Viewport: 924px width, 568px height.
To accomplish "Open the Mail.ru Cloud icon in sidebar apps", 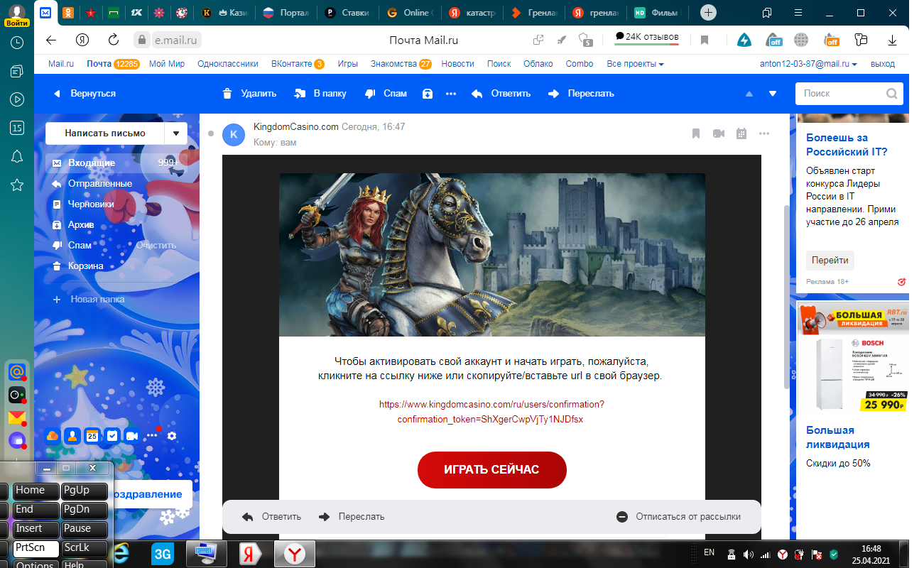I will (53, 436).
